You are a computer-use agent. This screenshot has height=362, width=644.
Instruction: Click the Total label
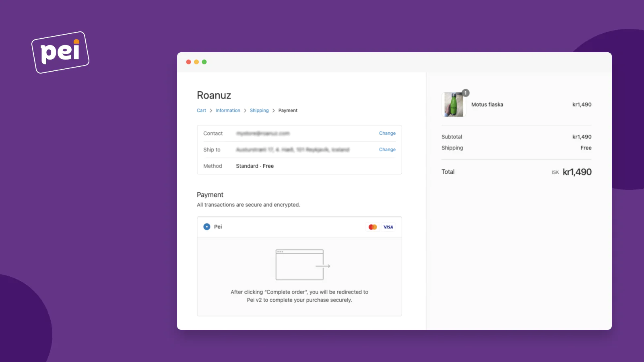(x=448, y=172)
